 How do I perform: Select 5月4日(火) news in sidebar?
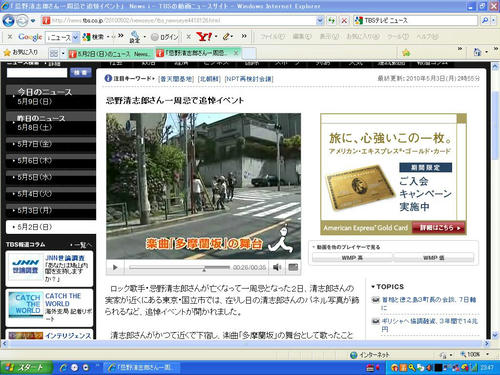click(x=51, y=194)
